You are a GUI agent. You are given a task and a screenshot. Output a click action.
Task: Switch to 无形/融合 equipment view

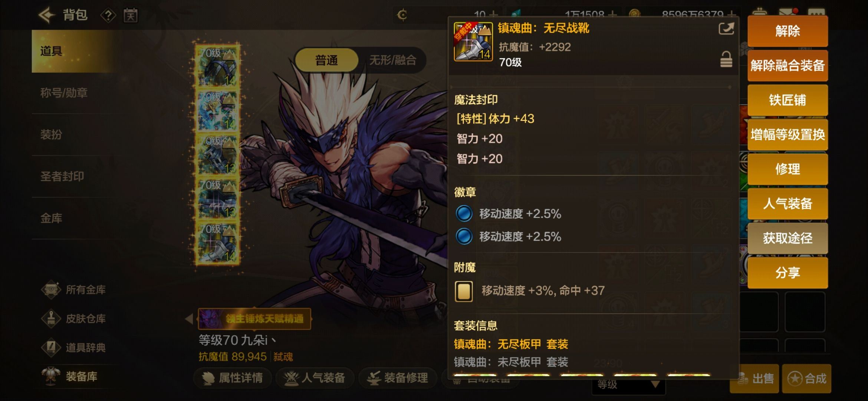(392, 60)
